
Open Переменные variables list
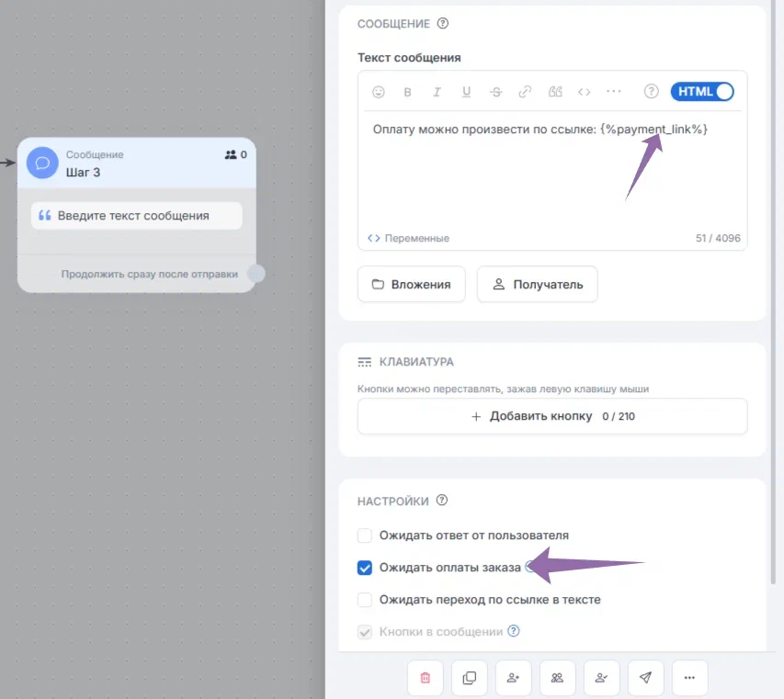pos(408,238)
